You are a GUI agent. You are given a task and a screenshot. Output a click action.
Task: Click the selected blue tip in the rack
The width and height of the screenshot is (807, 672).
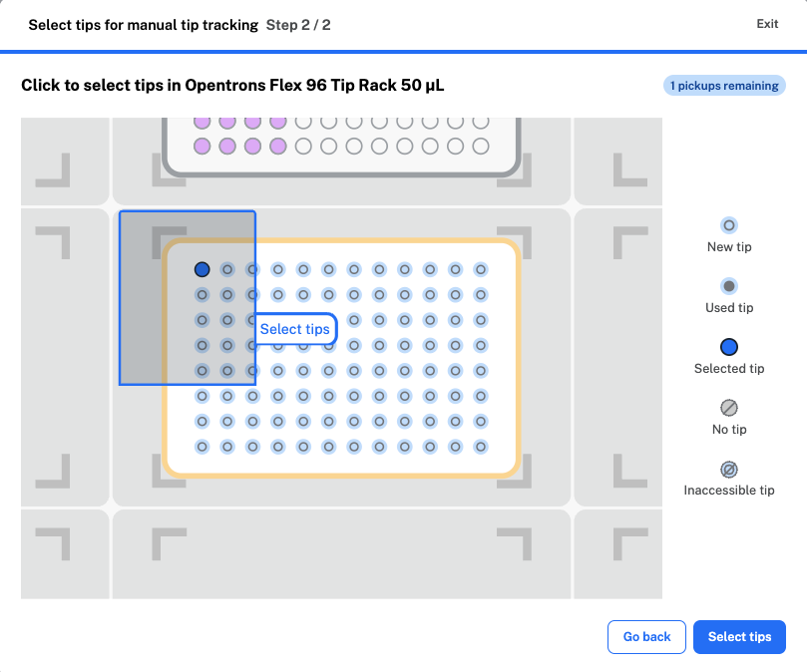(x=202, y=269)
